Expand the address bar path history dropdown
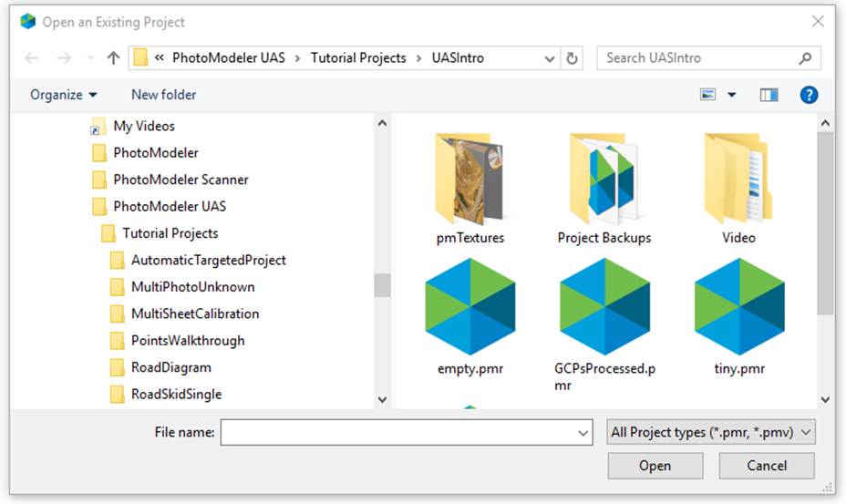 tap(550, 58)
